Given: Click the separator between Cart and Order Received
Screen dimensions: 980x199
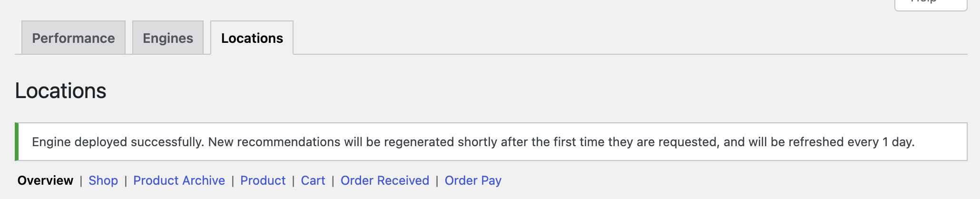Looking at the screenshot, I should pyautogui.click(x=333, y=181).
